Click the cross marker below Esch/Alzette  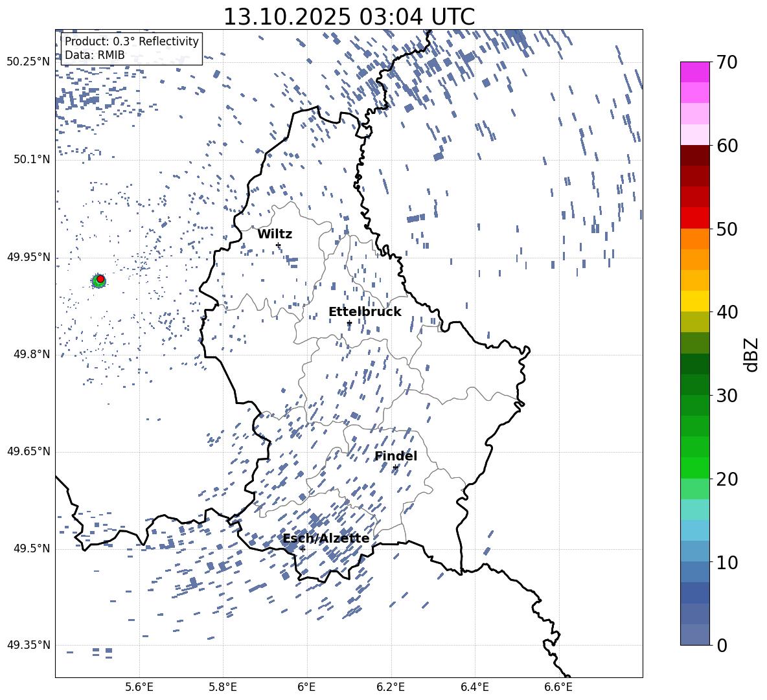303,549
